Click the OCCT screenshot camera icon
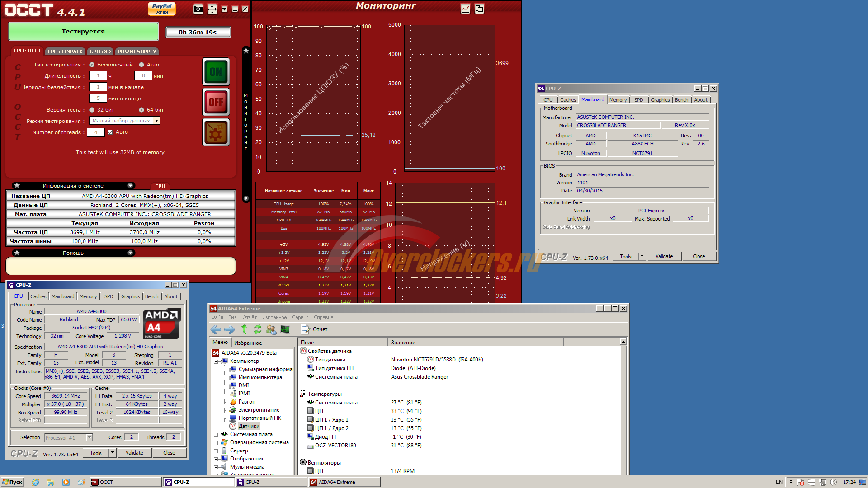868x488 pixels. point(198,9)
